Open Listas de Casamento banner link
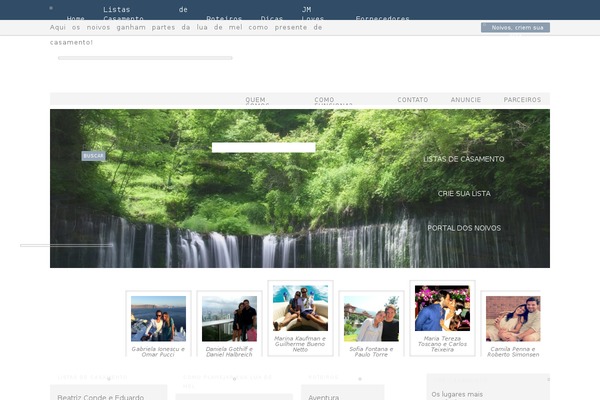 point(463,159)
